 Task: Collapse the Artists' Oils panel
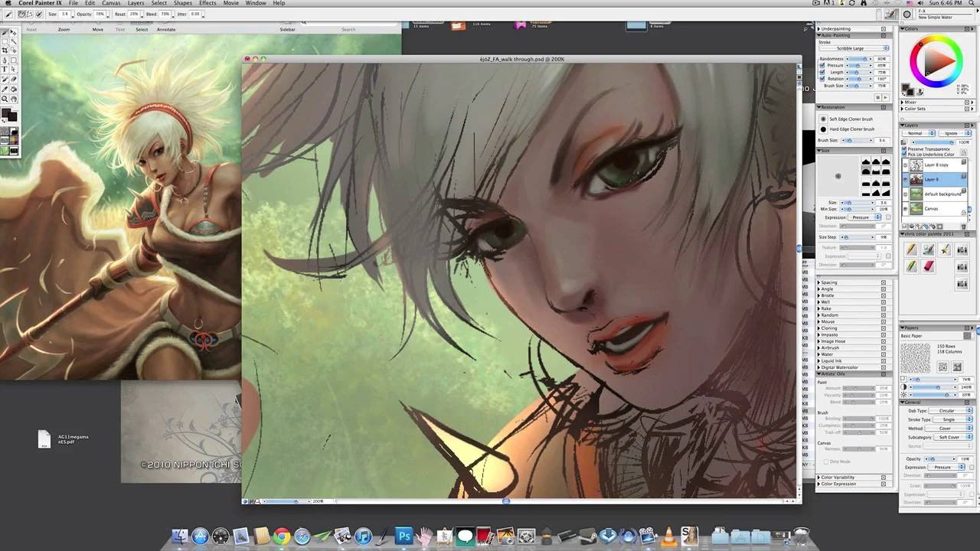(818, 374)
